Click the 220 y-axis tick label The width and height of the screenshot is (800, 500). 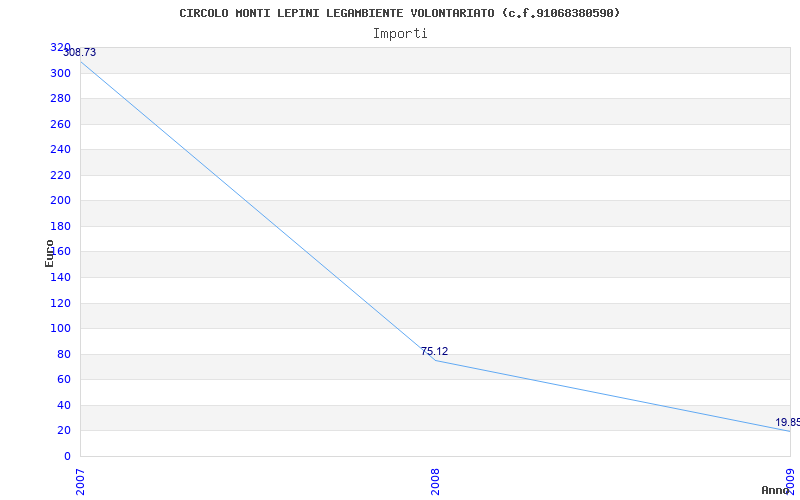click(x=60, y=176)
